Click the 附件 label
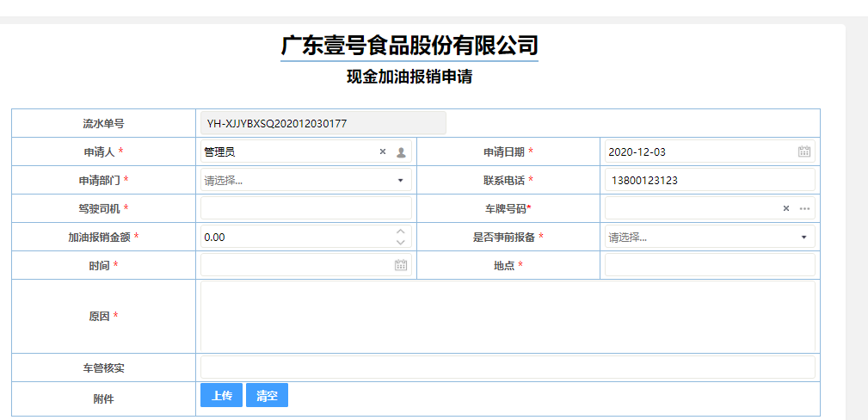This screenshot has height=420, width=868. [103, 399]
